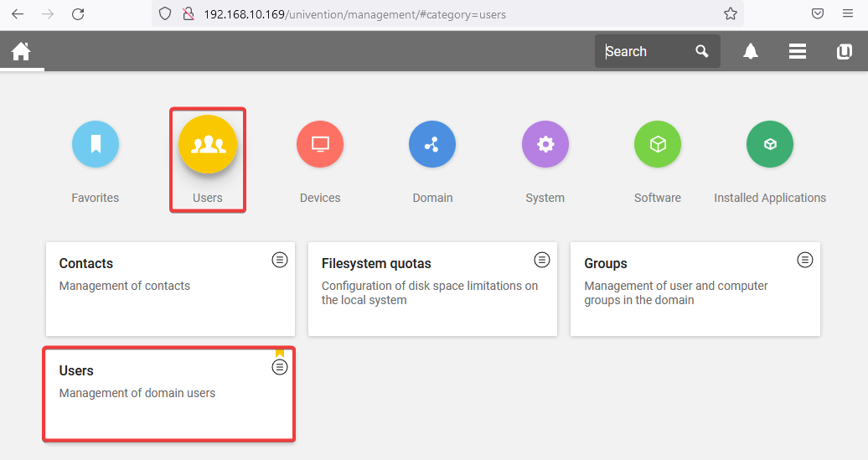Click the search magnifier icon
Image resolution: width=868 pixels, height=460 pixels.
click(702, 51)
